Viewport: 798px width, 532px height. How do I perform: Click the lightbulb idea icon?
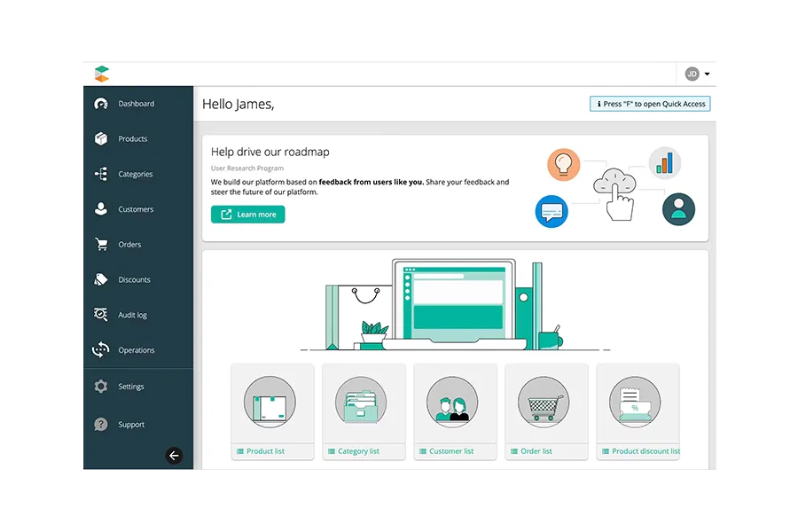(x=563, y=164)
